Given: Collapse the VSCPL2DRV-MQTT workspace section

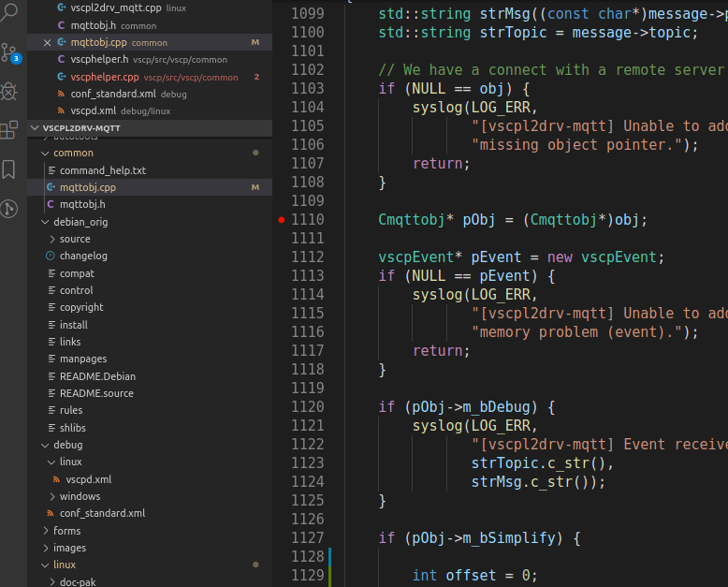Looking at the screenshot, I should point(35,127).
